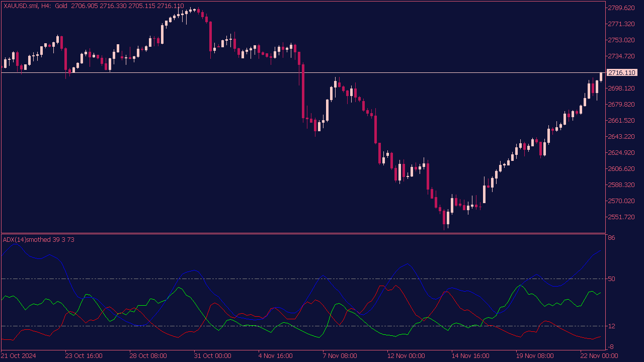Click the 23 Oct 16:00 time label
Image resolution: width=644 pixels, height=362 pixels.
pyautogui.click(x=84, y=356)
